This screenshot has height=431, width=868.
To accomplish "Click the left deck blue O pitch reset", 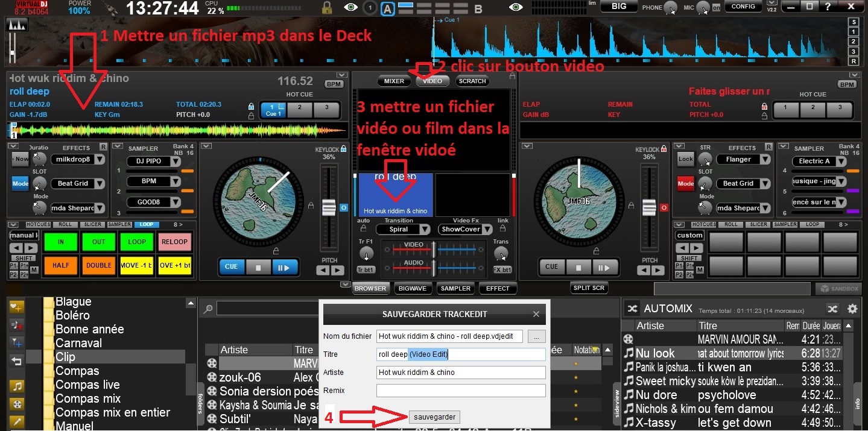I will click(344, 207).
